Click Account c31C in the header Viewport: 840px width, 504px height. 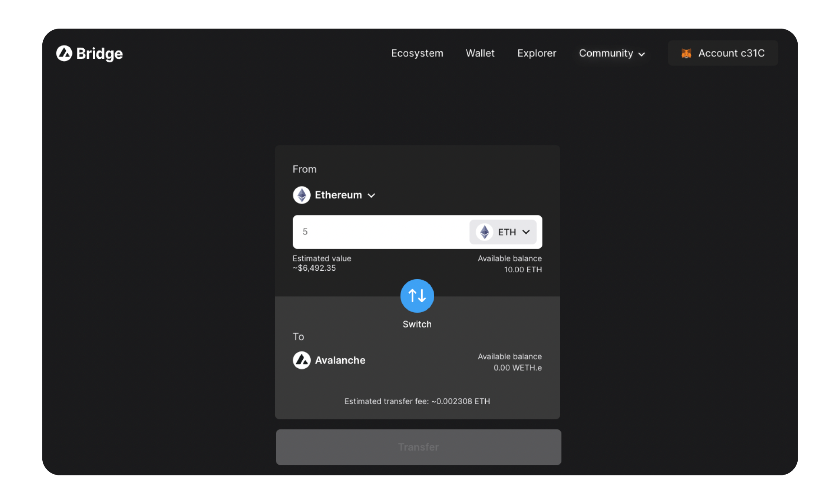coord(723,53)
